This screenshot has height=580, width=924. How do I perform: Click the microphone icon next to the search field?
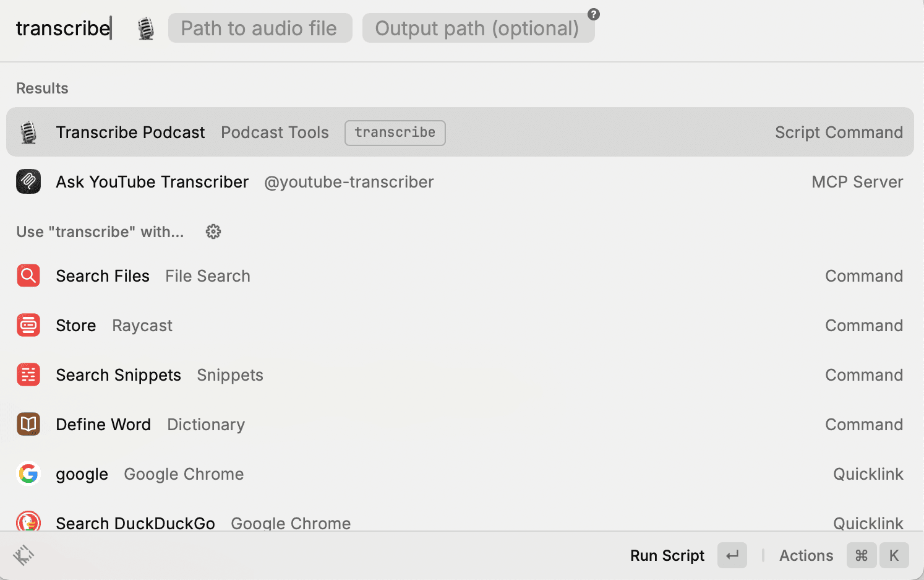point(145,28)
